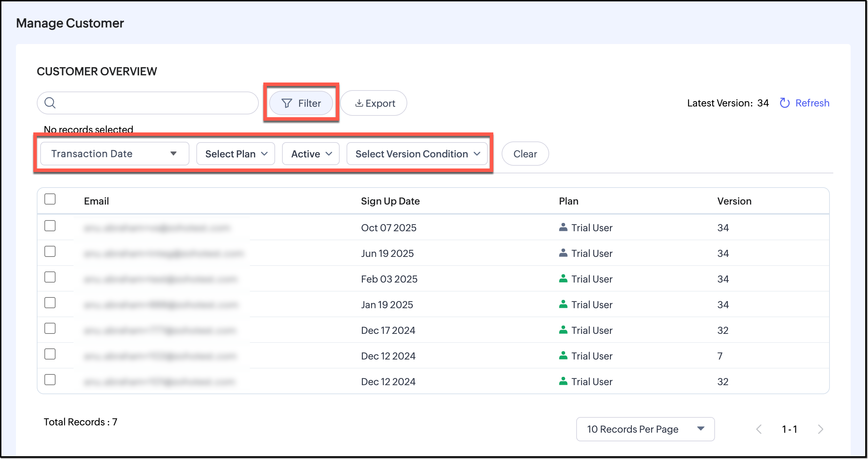Click the Export download icon

pyautogui.click(x=359, y=103)
